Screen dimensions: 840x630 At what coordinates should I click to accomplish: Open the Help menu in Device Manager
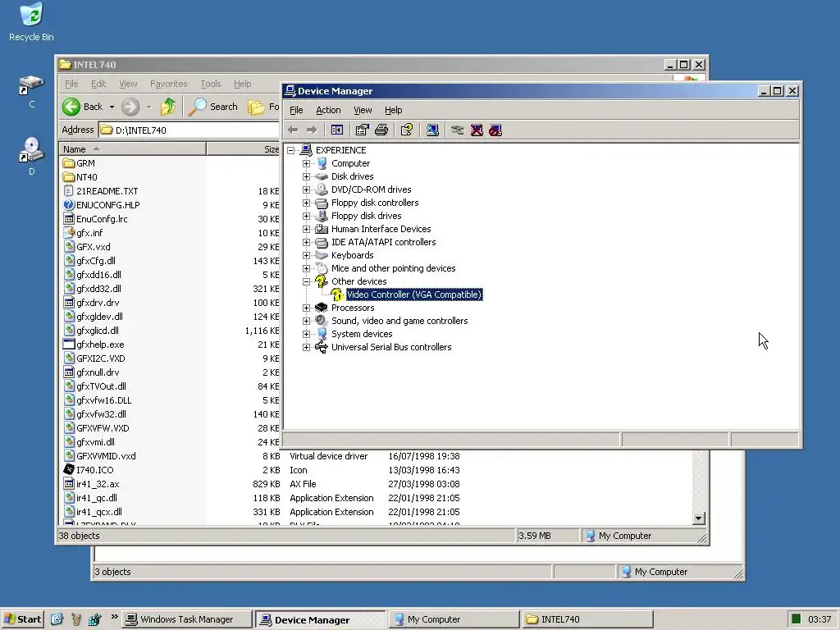tap(393, 110)
